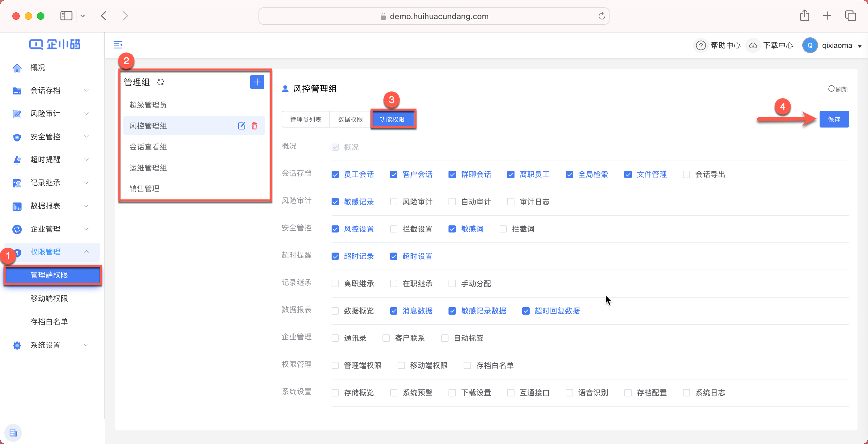Show Safari tab overview icon

coord(850,15)
